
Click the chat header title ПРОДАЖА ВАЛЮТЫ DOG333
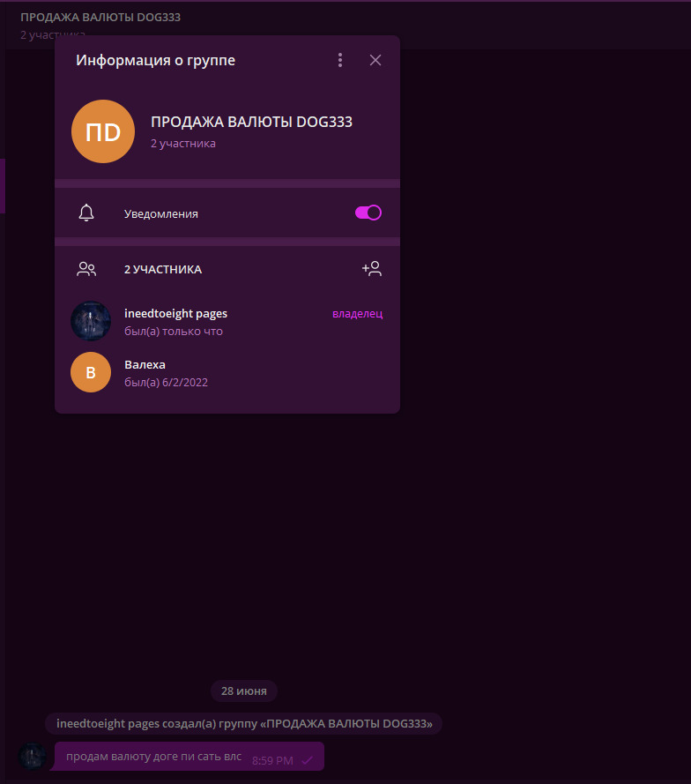[100, 17]
